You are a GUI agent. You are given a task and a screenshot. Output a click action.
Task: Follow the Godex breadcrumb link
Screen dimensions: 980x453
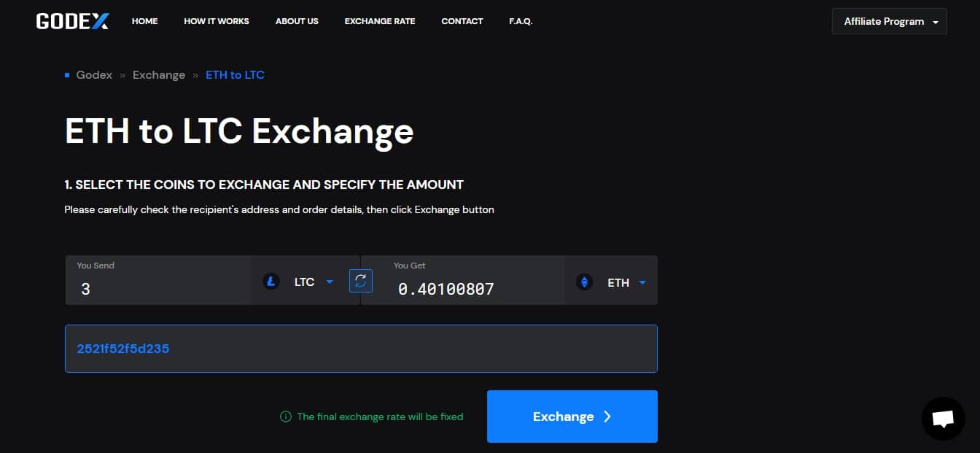point(94,75)
